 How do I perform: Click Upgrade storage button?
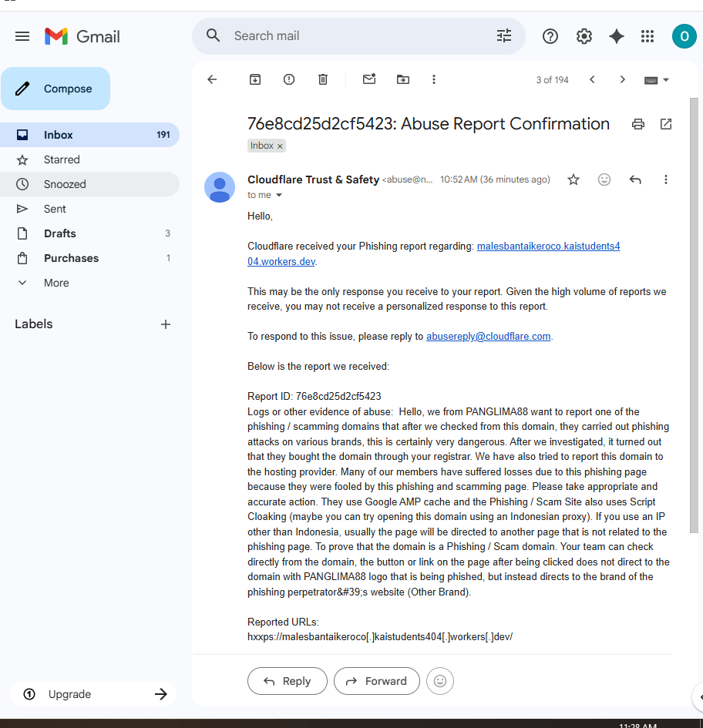coord(93,694)
